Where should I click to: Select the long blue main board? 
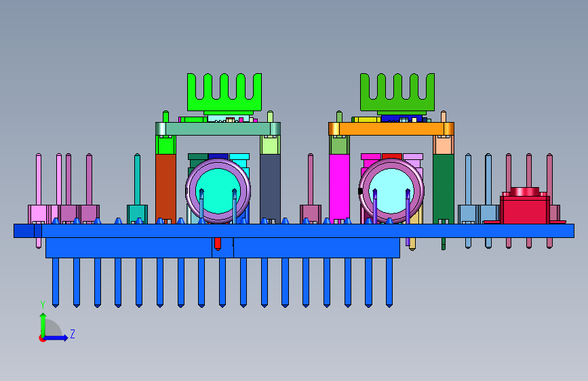(x=294, y=230)
